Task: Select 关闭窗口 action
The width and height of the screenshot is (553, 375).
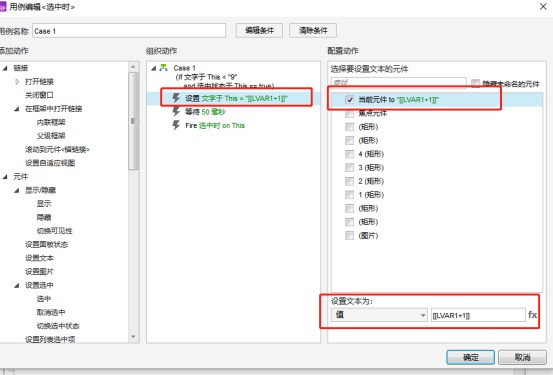Action: 39,95
